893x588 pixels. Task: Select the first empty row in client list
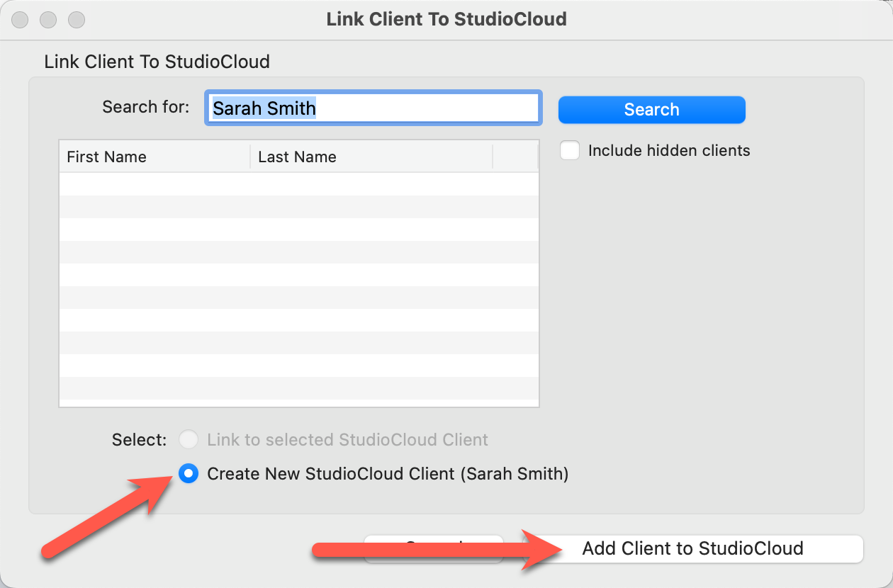coord(298,184)
